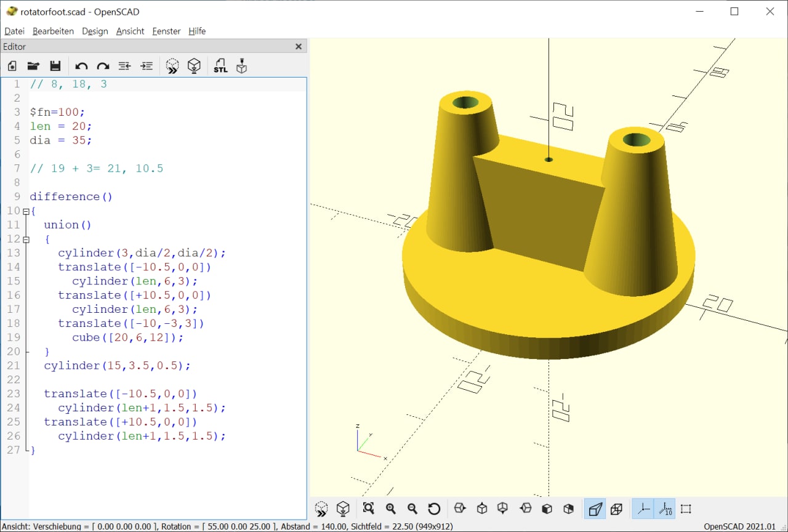
Task: Click View All zoom-fit icon
Action: pos(368,509)
